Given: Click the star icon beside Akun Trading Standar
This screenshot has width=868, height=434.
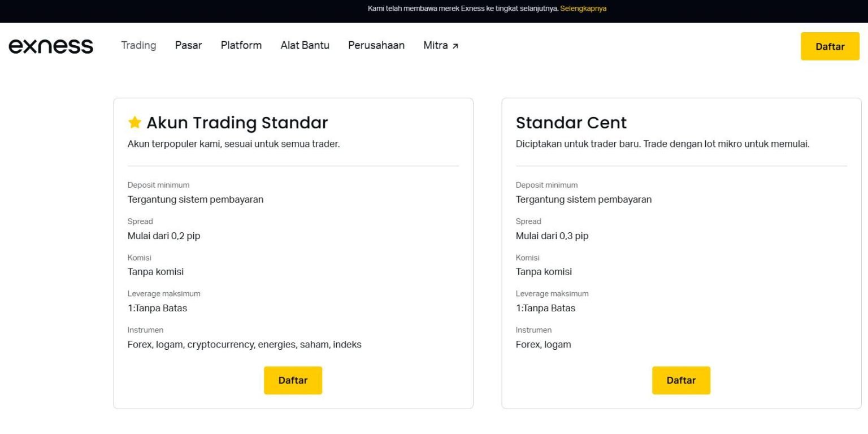Looking at the screenshot, I should pos(134,121).
